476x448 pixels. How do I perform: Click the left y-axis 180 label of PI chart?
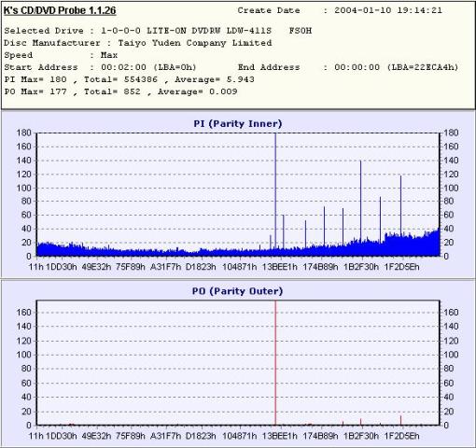24,133
